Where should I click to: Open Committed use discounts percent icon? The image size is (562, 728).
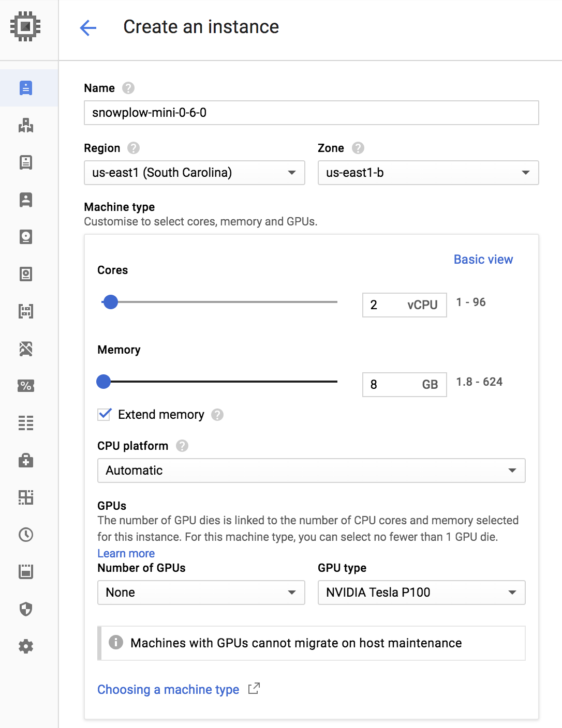[26, 386]
